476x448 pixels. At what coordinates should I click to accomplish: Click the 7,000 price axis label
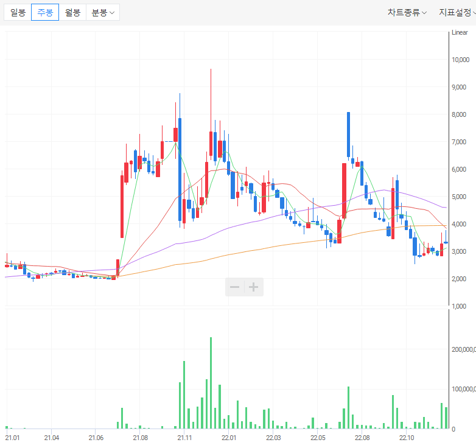tap(459, 142)
